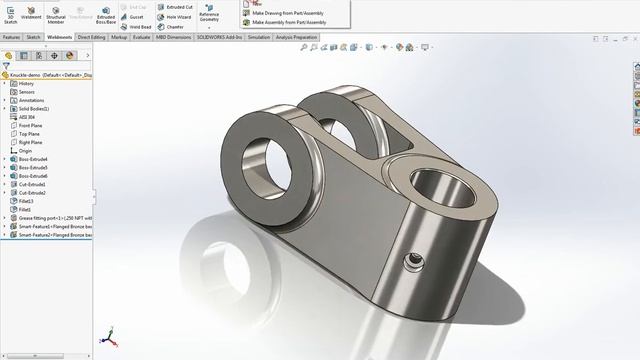Open the Hole Wizard tool
The image size is (640, 360).
coord(174,17)
